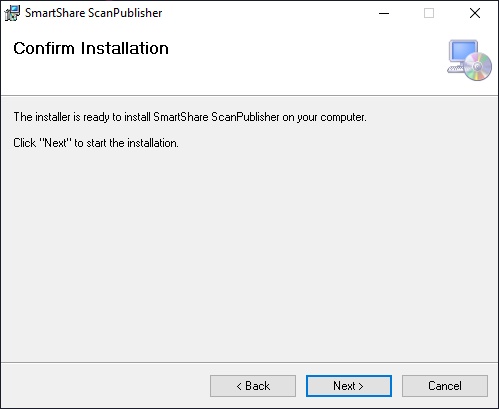Close the installer with the X icon
Screen dimensions: 499x409
475,13
